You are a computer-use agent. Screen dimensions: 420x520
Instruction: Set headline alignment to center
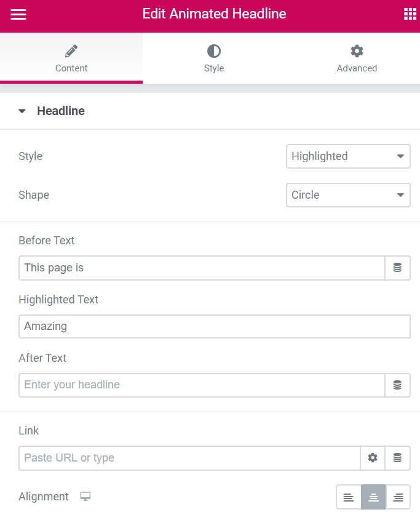(x=373, y=497)
